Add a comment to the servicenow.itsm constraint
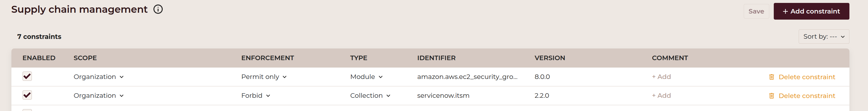Viewport: 868px width, 111px height. click(661, 96)
